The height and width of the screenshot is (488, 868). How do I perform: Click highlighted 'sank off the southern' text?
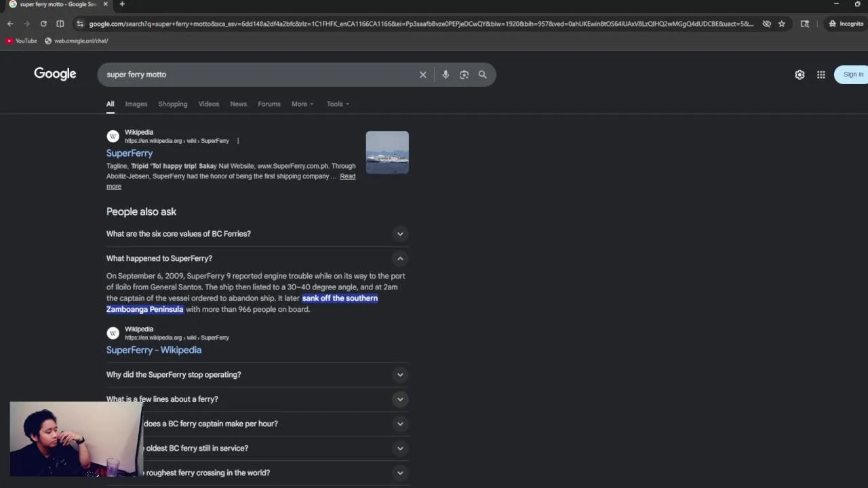tap(340, 298)
